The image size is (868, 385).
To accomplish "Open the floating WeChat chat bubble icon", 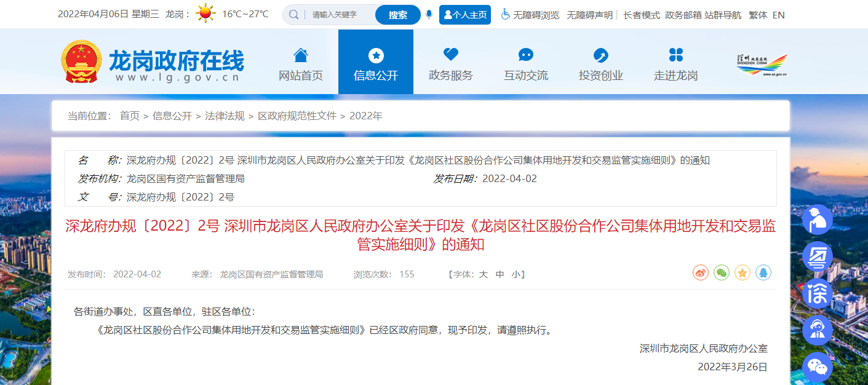I will point(818,367).
